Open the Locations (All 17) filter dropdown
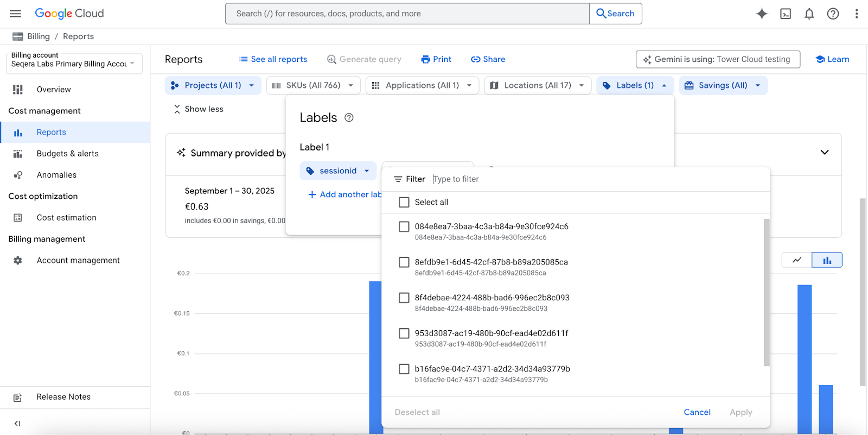This screenshot has height=435, width=868. [538, 85]
